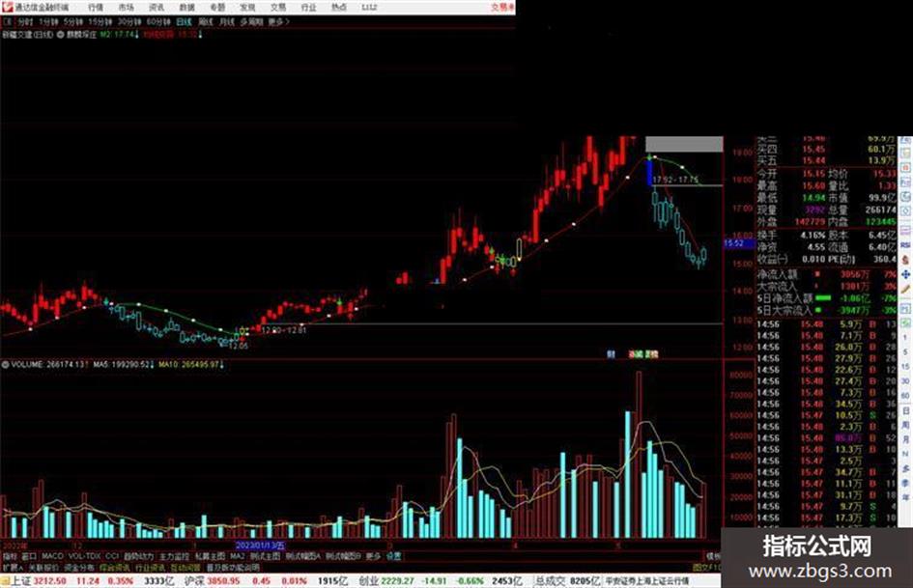The width and height of the screenshot is (913, 588).
Task: Click the VOLUME indicator round icon
Action: (x=5, y=365)
